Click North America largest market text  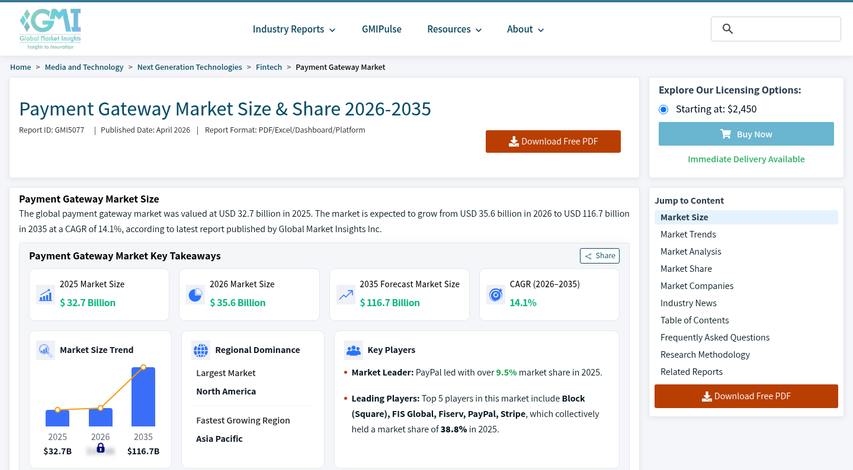coord(226,391)
